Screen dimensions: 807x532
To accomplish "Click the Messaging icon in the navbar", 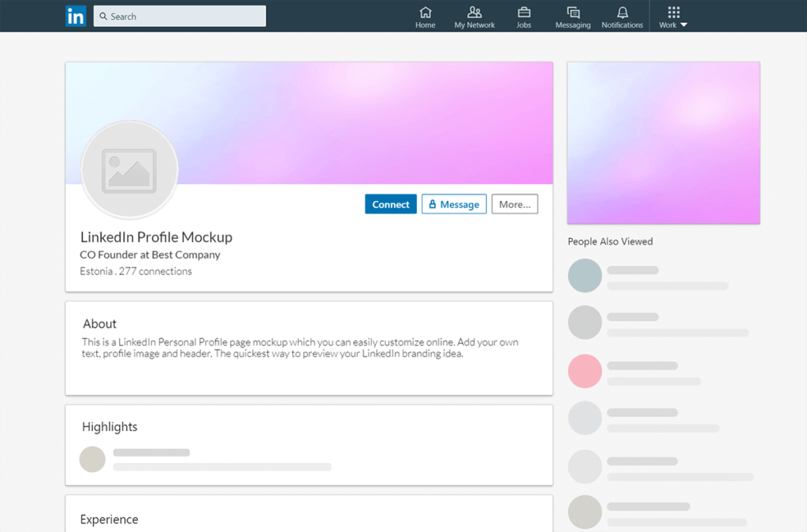I will pos(573,12).
